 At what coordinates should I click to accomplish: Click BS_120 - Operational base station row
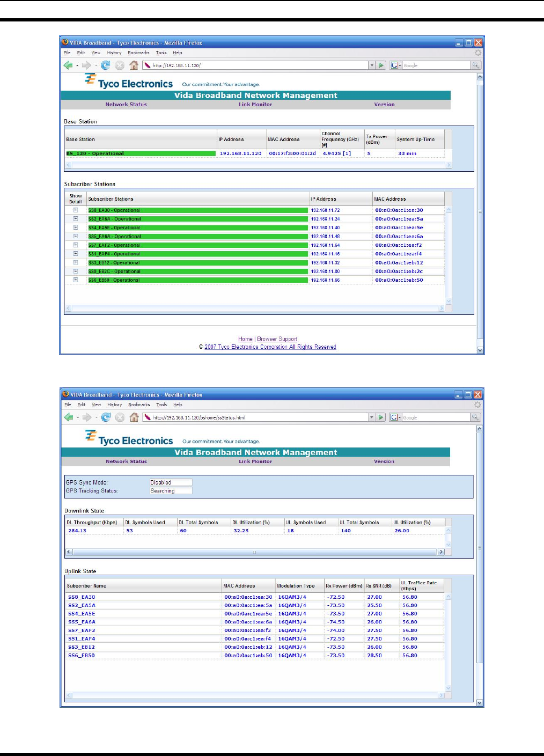pos(141,153)
